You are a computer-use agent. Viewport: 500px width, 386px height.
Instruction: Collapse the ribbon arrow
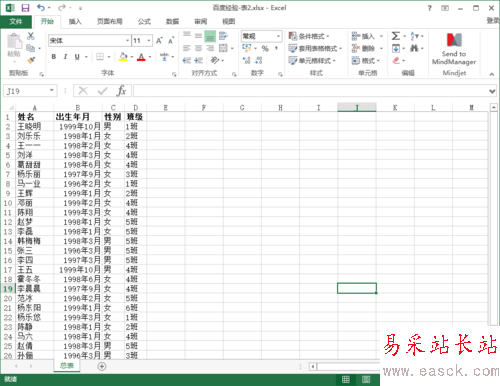(x=492, y=74)
